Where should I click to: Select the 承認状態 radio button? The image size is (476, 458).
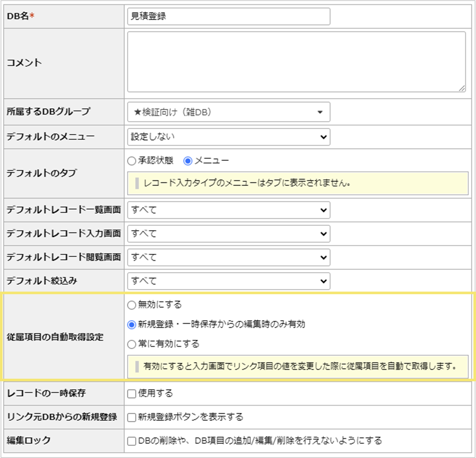click(x=130, y=160)
